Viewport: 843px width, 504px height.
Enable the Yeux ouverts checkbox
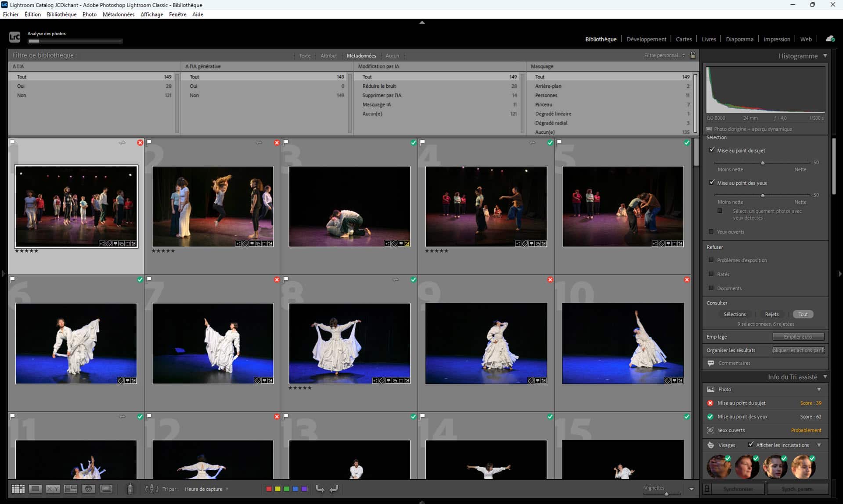click(711, 232)
